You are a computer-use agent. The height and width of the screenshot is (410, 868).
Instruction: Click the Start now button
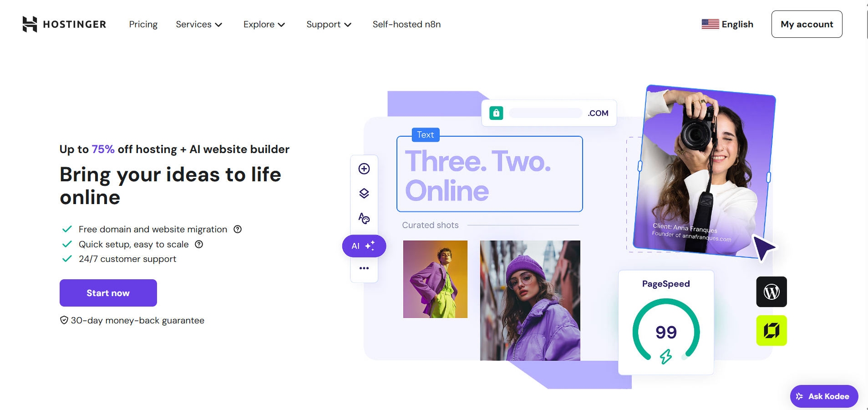(108, 293)
